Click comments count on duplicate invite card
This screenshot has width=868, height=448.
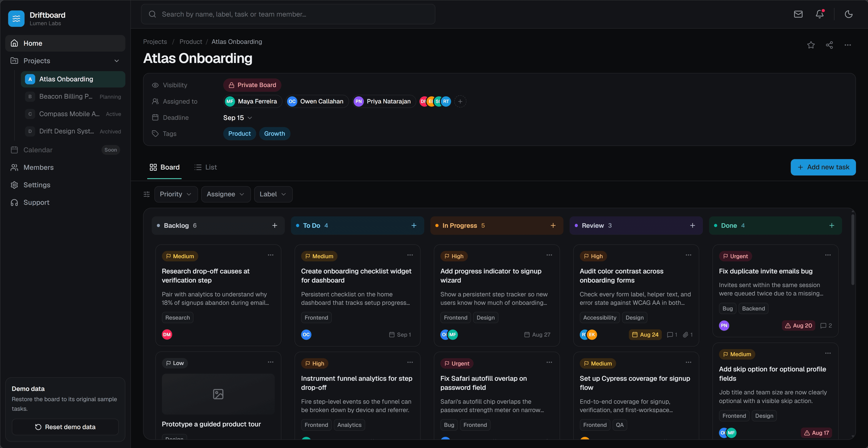coord(826,325)
